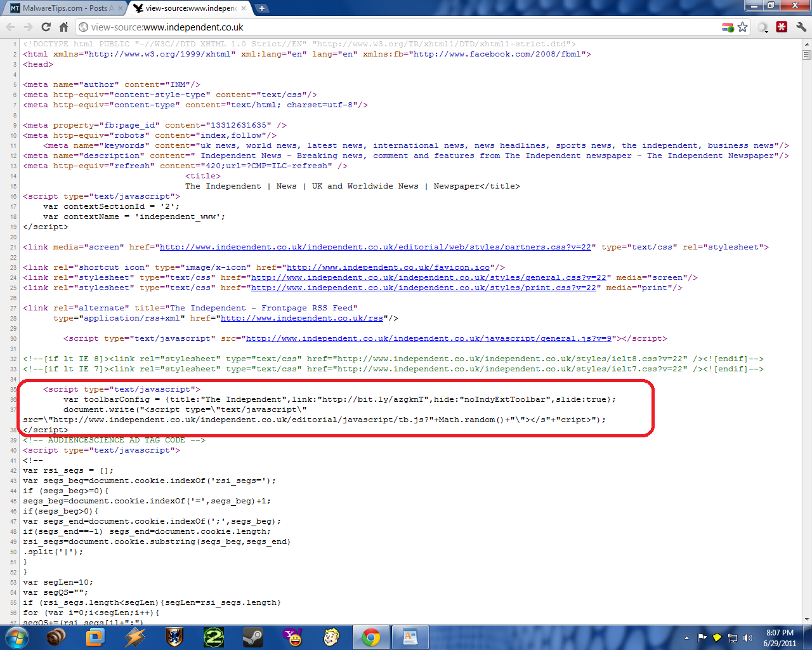812x650 pixels.
Task: Click the scrollbar down arrow
Action: pos(807,620)
